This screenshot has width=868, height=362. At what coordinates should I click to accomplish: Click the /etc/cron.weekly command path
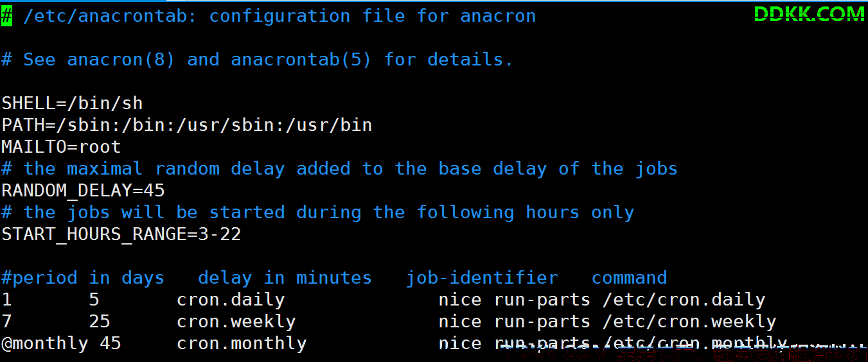(689, 322)
